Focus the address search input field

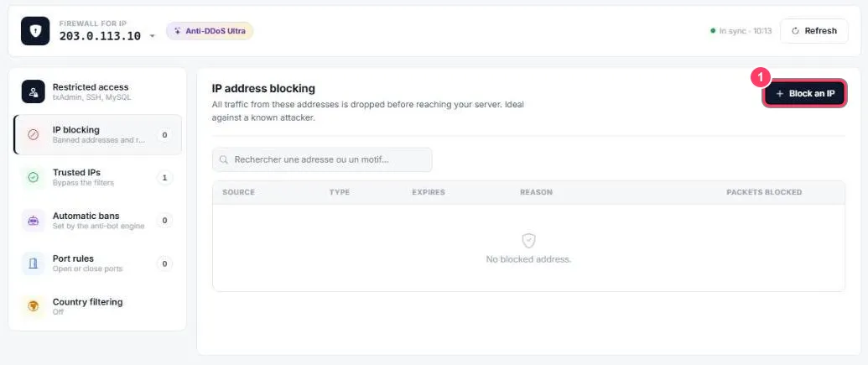point(322,159)
